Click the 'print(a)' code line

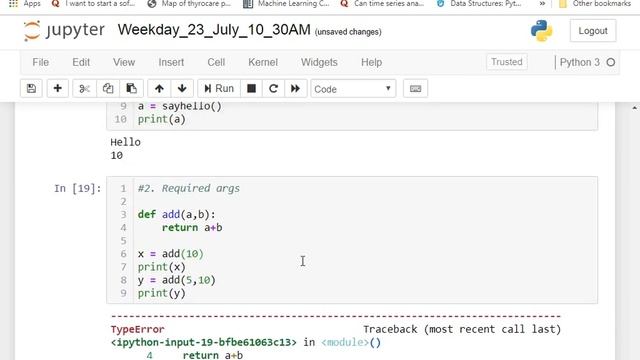tap(162, 119)
